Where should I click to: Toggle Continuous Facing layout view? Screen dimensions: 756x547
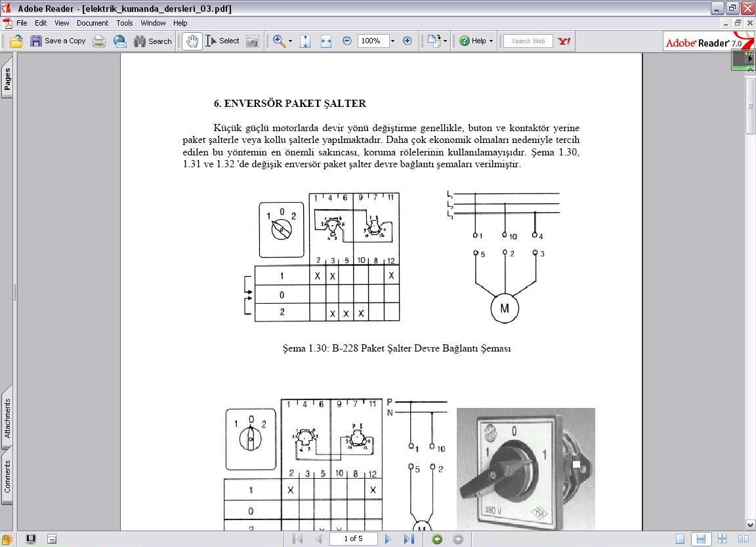722,538
